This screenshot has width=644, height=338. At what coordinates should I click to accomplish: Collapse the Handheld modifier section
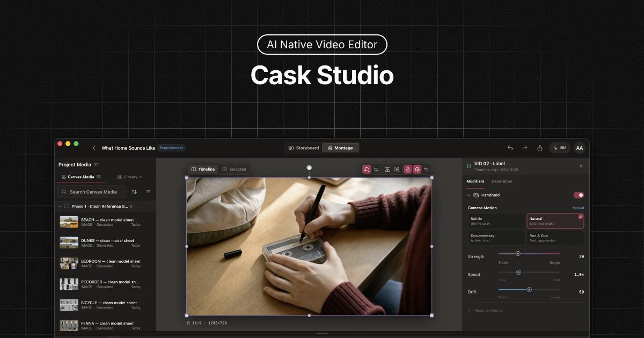pyautogui.click(x=469, y=195)
